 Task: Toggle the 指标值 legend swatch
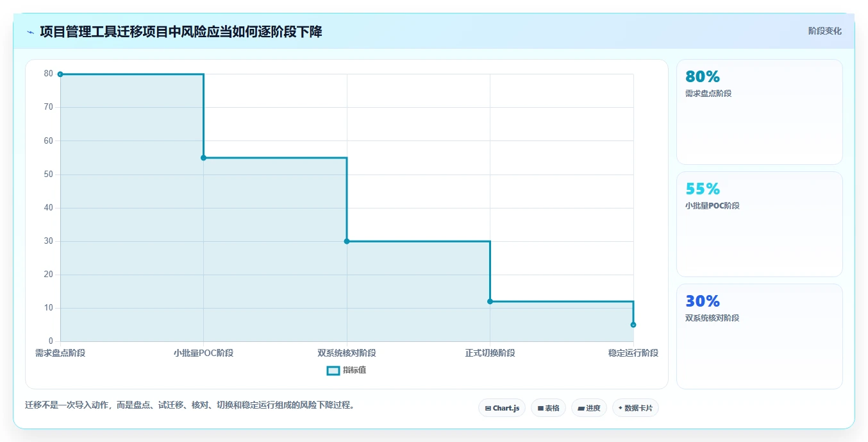point(333,370)
